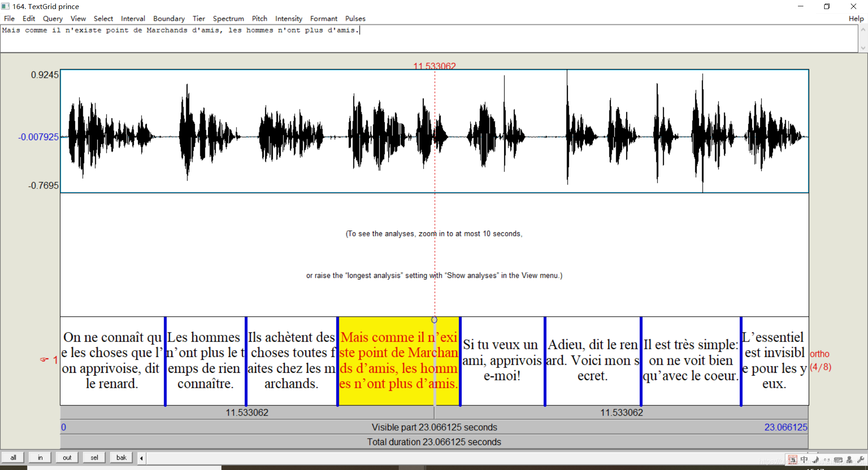This screenshot has width=868, height=470.
Task: Click the IME user account icon
Action: (x=849, y=460)
